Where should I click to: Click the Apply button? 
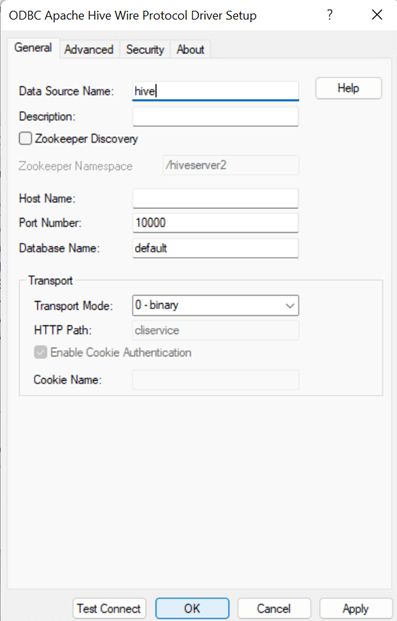pyautogui.click(x=356, y=608)
